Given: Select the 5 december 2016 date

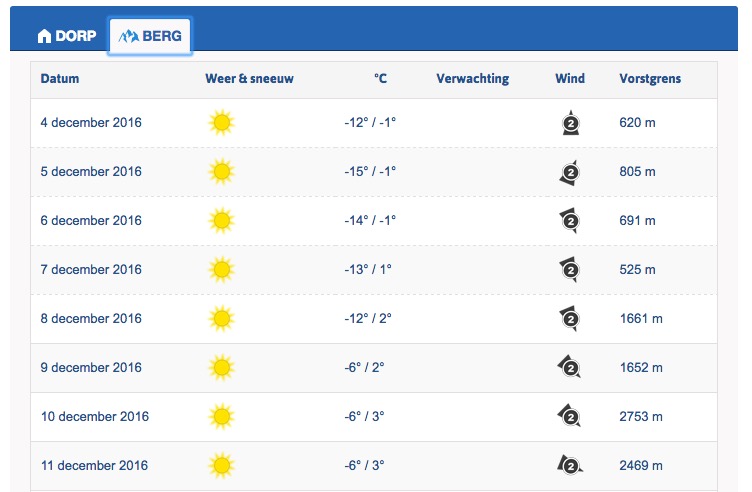Looking at the screenshot, I should pyautogui.click(x=91, y=172).
